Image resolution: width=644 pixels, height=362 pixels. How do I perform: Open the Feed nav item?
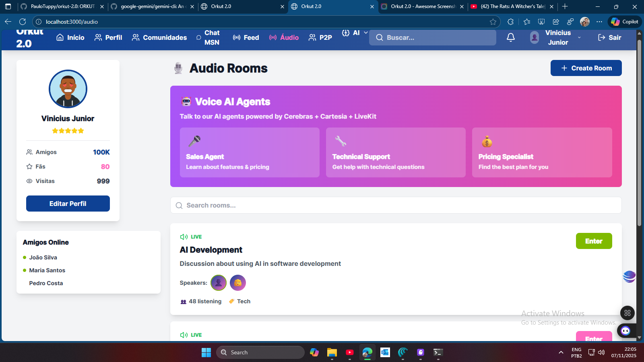246,37
